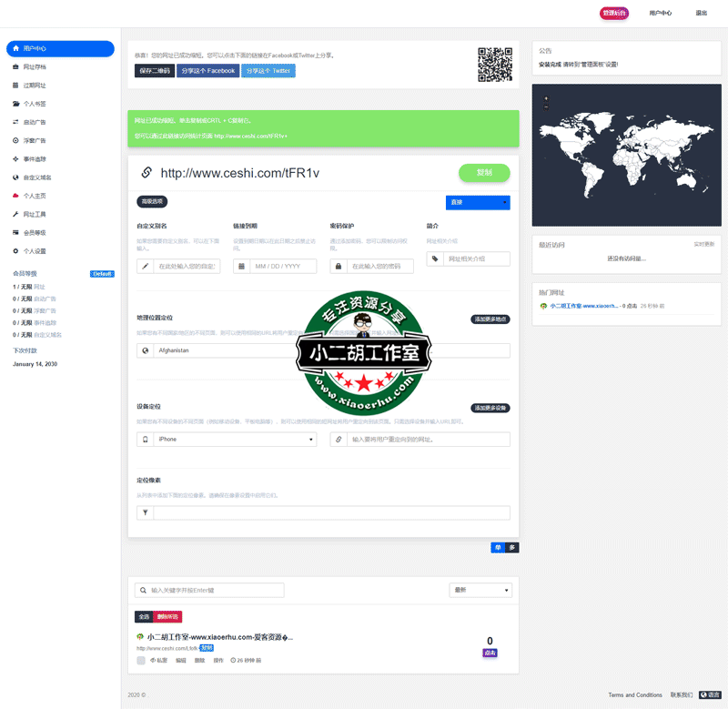Click the globe icon next to Afghanistan
Viewport: 728px width, 709px height.
coord(146,350)
